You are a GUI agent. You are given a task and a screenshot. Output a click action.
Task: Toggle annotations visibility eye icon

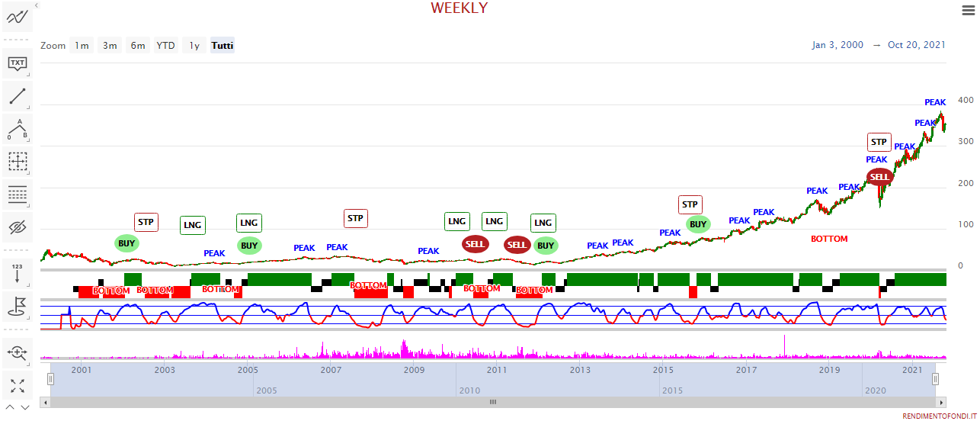18,227
